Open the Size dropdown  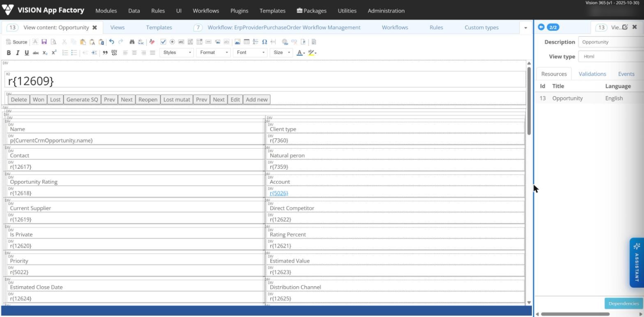[x=281, y=53]
